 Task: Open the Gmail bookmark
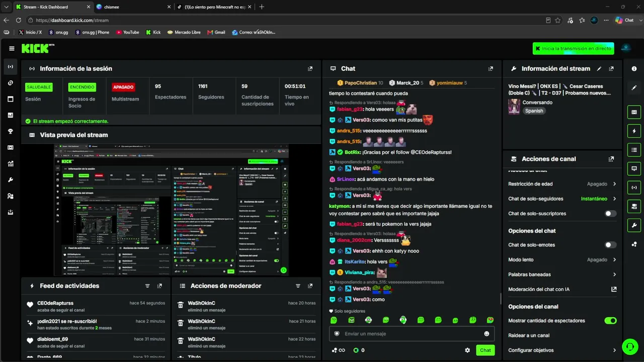[x=216, y=32]
